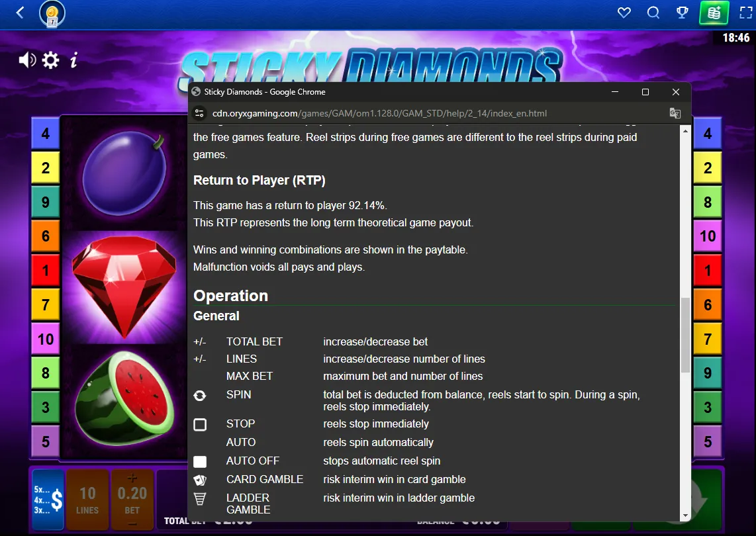View site information icon in address bar
The image size is (756, 536).
(199, 113)
